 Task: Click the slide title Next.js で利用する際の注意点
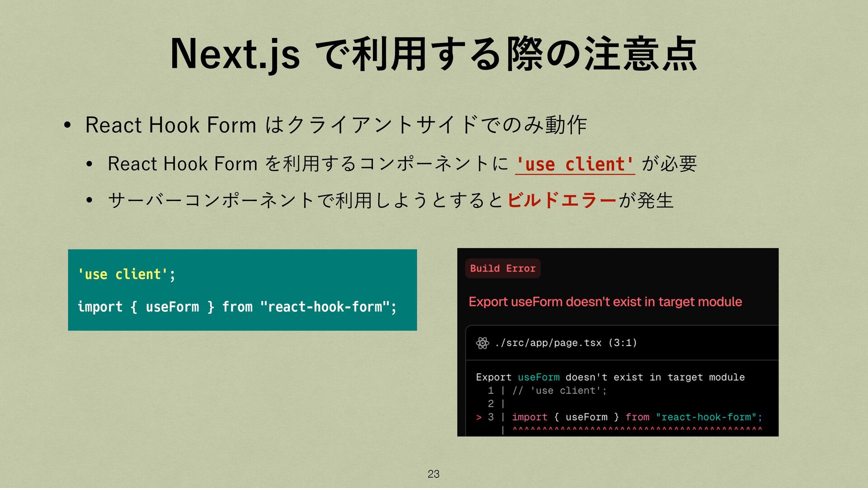[434, 54]
